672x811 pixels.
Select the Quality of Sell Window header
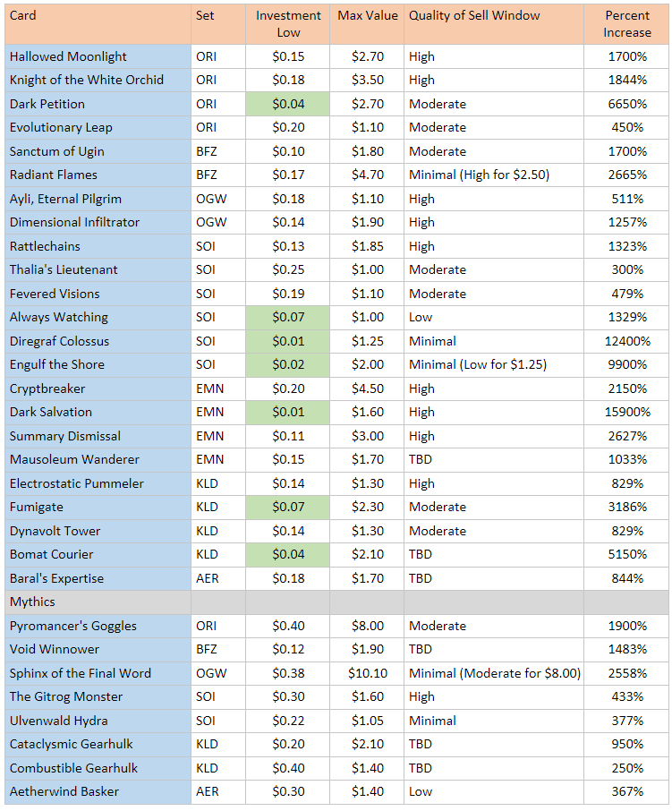coord(493,16)
